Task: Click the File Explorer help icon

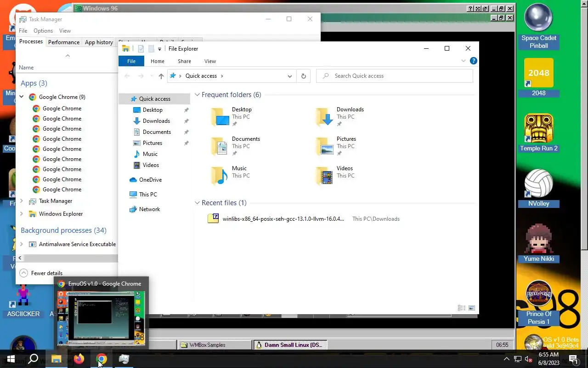Action: [x=474, y=61]
